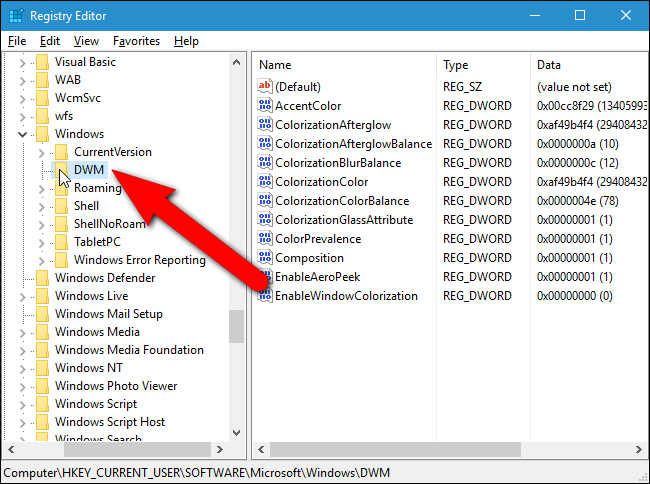650x484 pixels.
Task: Click the ColorizationColorBalance DWORD icon
Action: 265,201
